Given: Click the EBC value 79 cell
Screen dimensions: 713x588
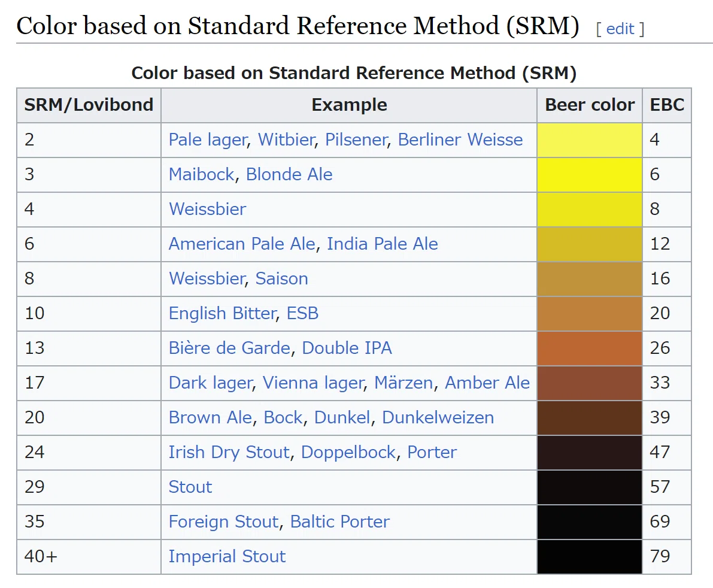Looking at the screenshot, I should point(667,557).
